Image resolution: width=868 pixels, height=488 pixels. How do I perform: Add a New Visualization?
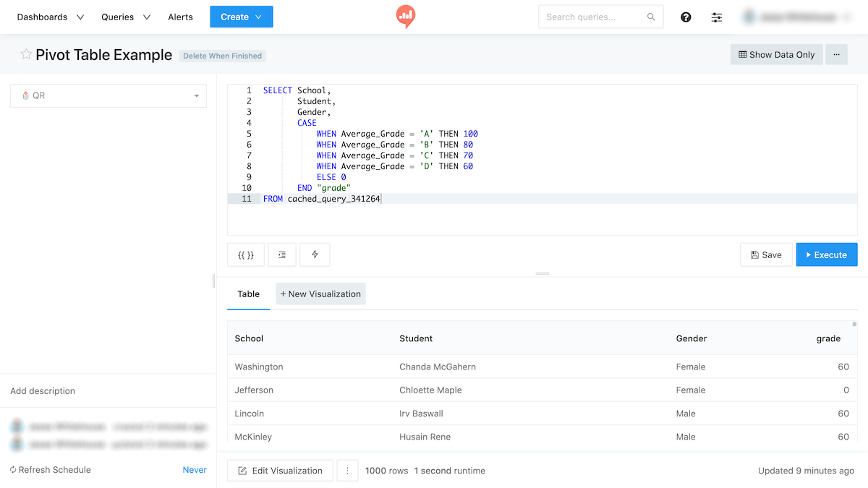320,294
